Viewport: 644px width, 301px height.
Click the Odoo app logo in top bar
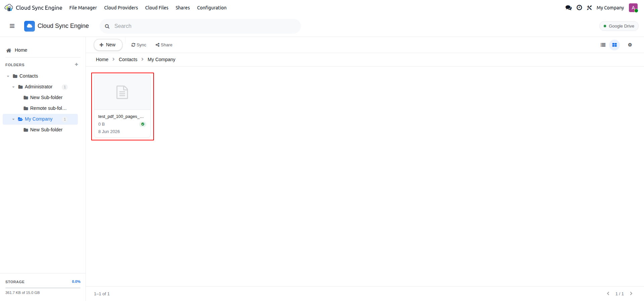(x=9, y=8)
